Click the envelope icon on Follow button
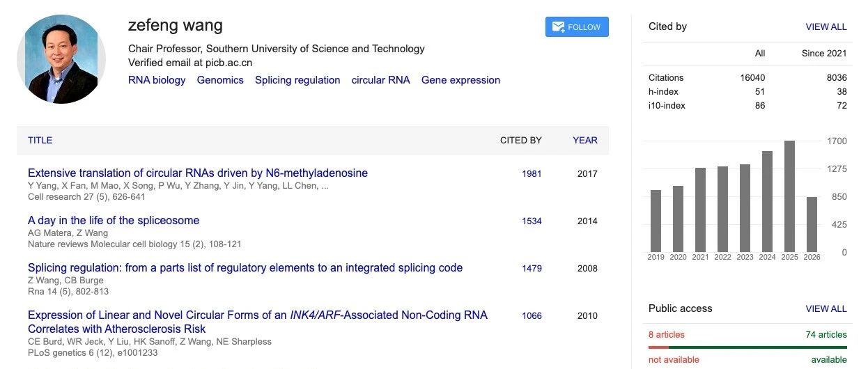Image resolution: width=868 pixels, height=369 pixels. click(558, 27)
